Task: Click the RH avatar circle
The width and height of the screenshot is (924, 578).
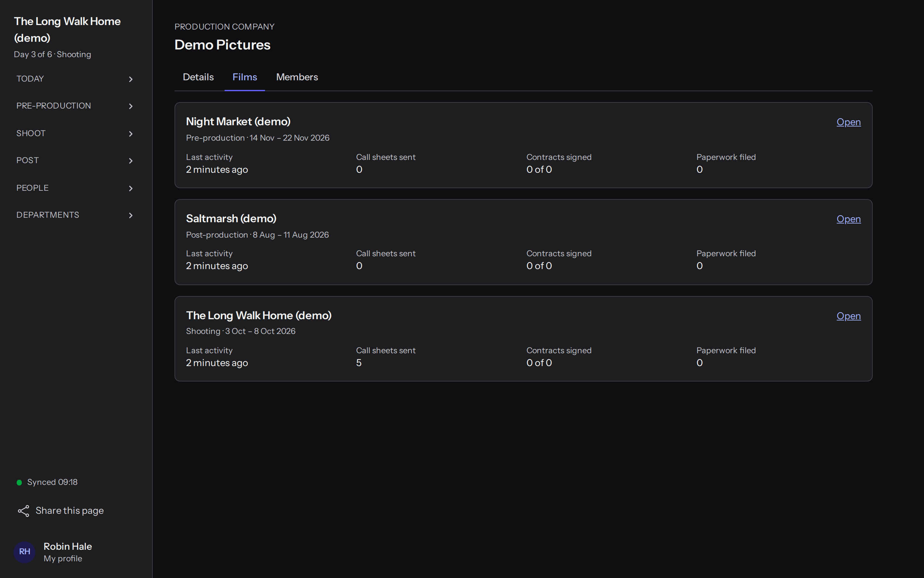Action: [x=24, y=552]
